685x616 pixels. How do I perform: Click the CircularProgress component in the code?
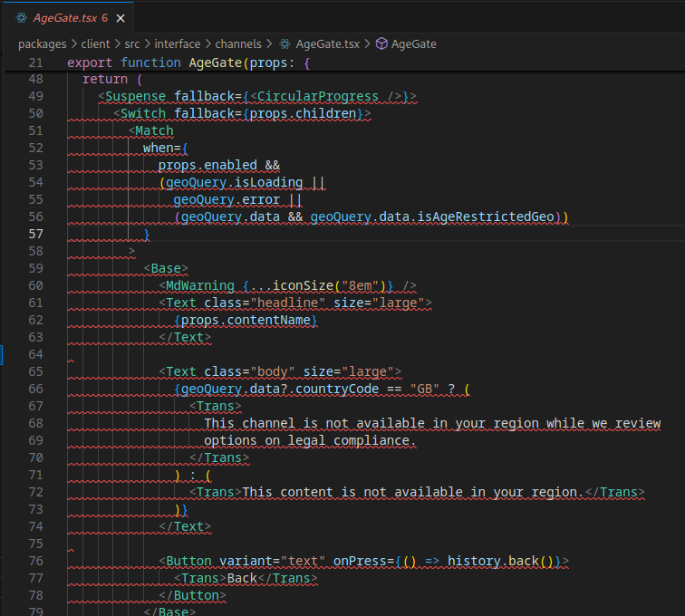[x=317, y=96]
